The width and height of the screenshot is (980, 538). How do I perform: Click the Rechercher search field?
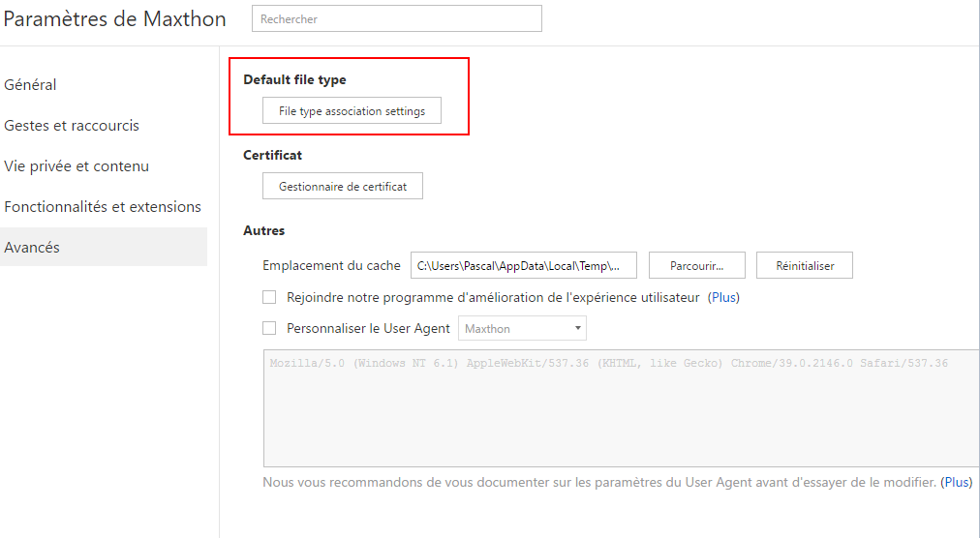[396, 18]
